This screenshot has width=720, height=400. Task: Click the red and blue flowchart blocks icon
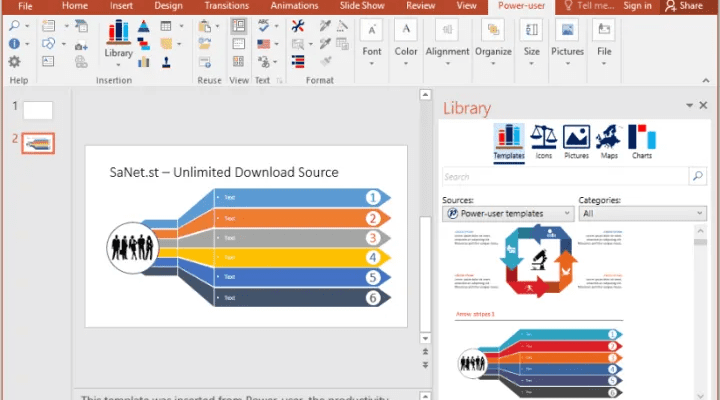pyautogui.click(x=144, y=44)
